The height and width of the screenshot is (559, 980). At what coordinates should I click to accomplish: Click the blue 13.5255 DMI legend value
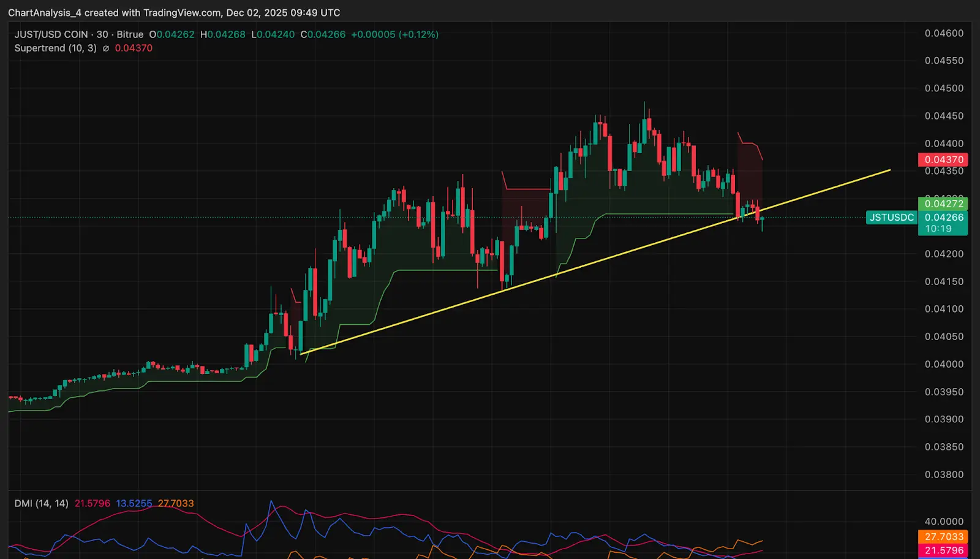coord(134,503)
